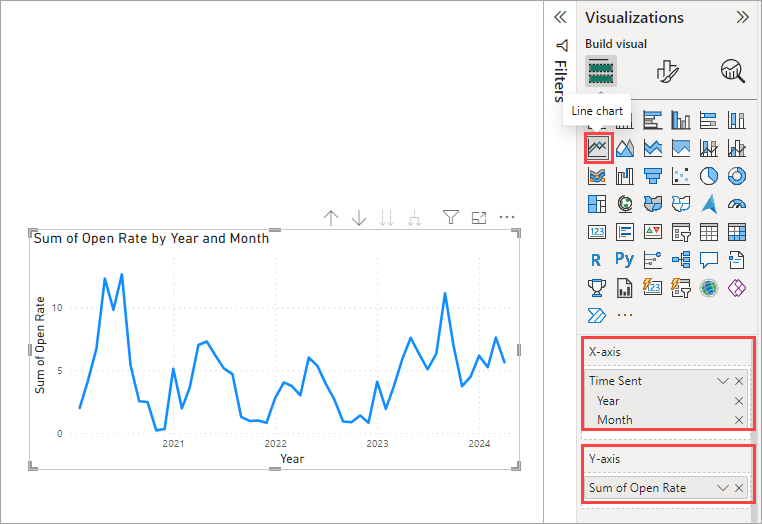762x524 pixels.
Task: Open chart More options ellipsis
Action: 507,217
